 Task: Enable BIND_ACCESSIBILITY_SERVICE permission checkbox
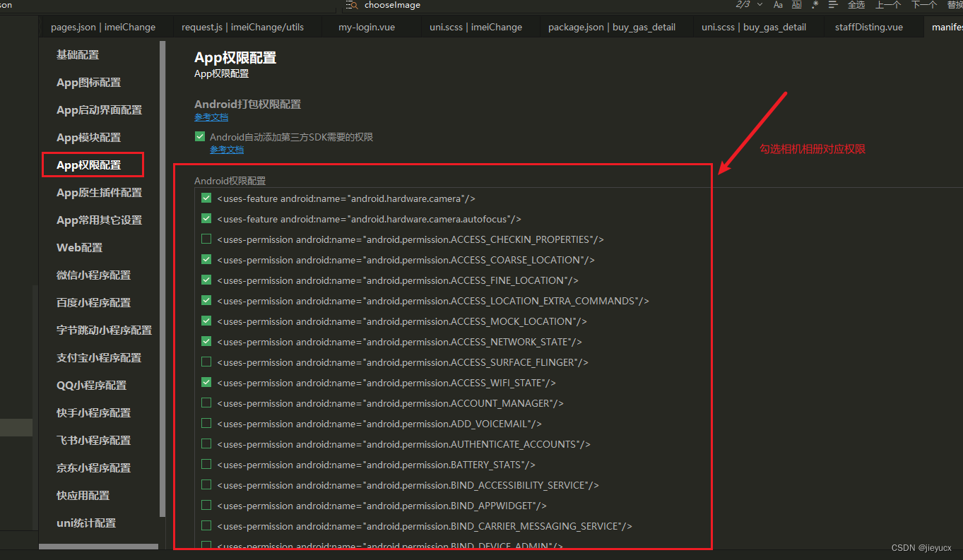click(206, 485)
